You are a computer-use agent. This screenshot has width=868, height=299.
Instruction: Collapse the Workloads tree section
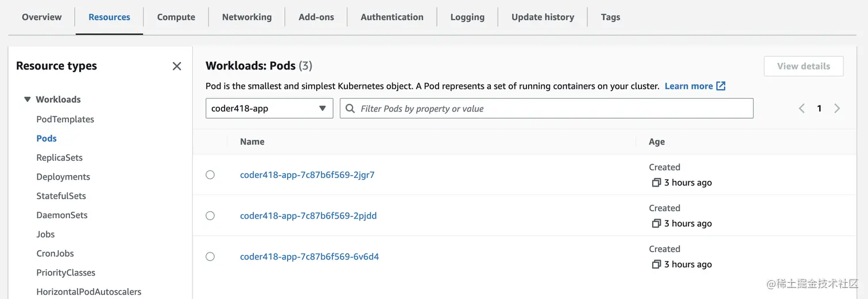click(x=27, y=99)
